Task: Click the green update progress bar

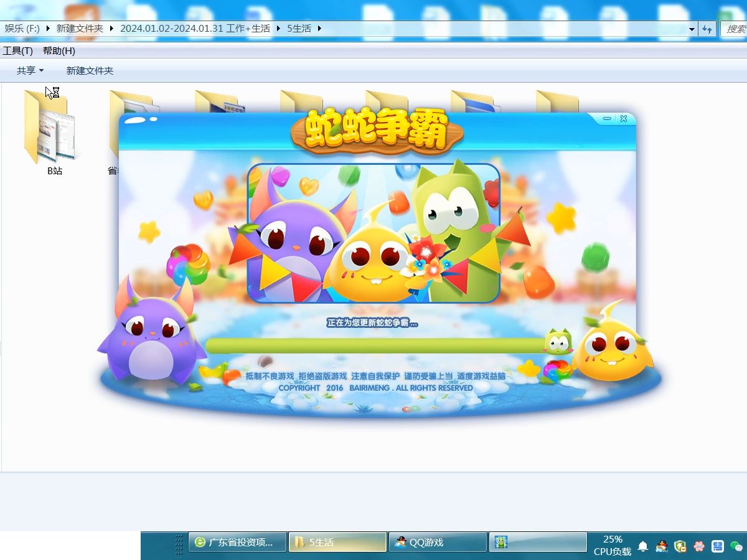Action: click(376, 345)
